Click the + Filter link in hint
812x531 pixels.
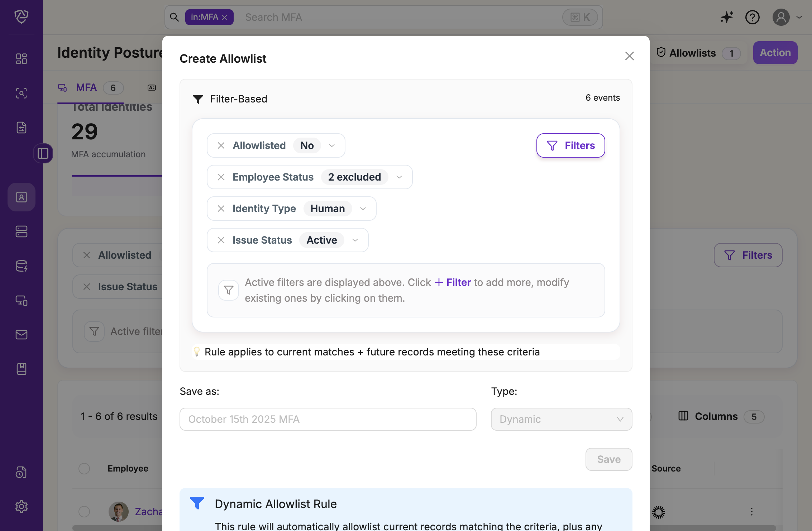453,282
